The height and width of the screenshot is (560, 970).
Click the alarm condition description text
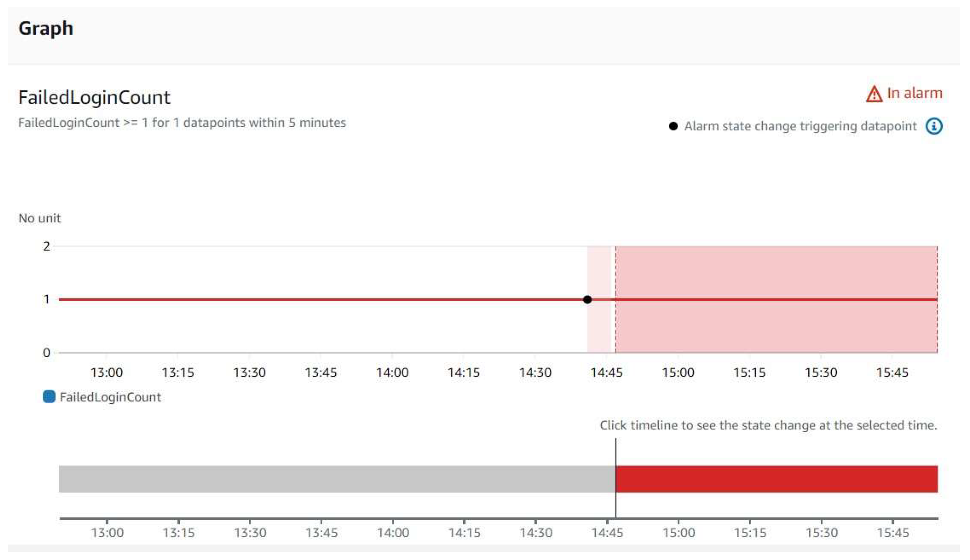pyautogui.click(x=182, y=122)
